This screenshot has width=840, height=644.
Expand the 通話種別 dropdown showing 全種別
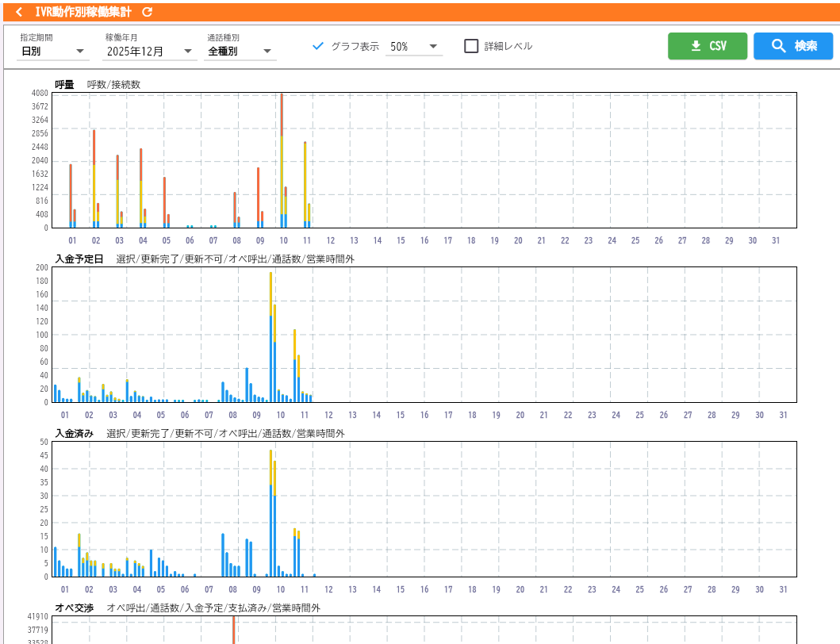(241, 51)
